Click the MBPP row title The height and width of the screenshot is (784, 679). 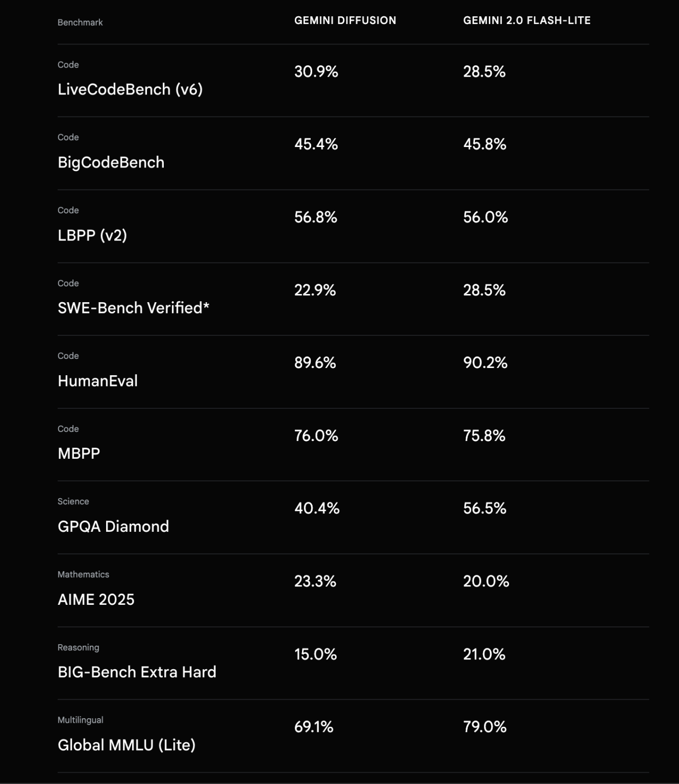click(79, 453)
